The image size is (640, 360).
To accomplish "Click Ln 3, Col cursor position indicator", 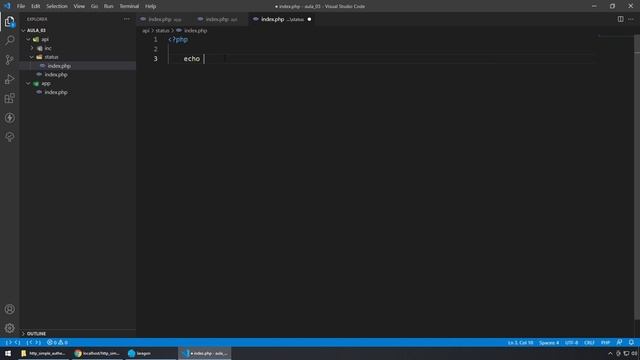I will 520,342.
